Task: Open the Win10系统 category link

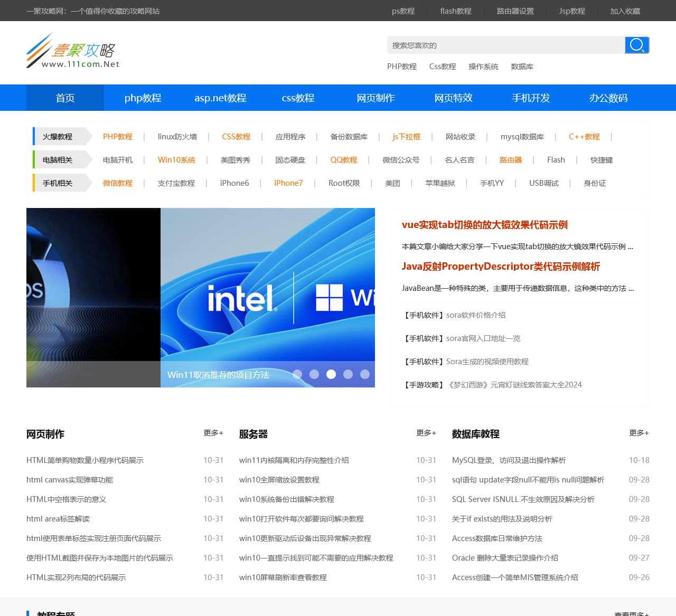Action: pyautogui.click(x=176, y=160)
